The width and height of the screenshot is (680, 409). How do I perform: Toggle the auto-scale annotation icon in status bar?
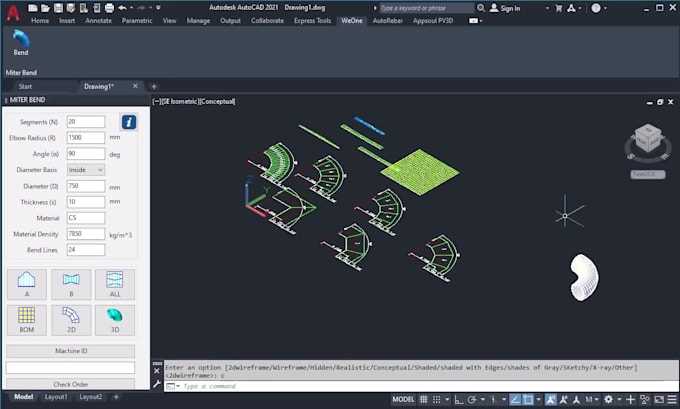[x=564, y=399]
